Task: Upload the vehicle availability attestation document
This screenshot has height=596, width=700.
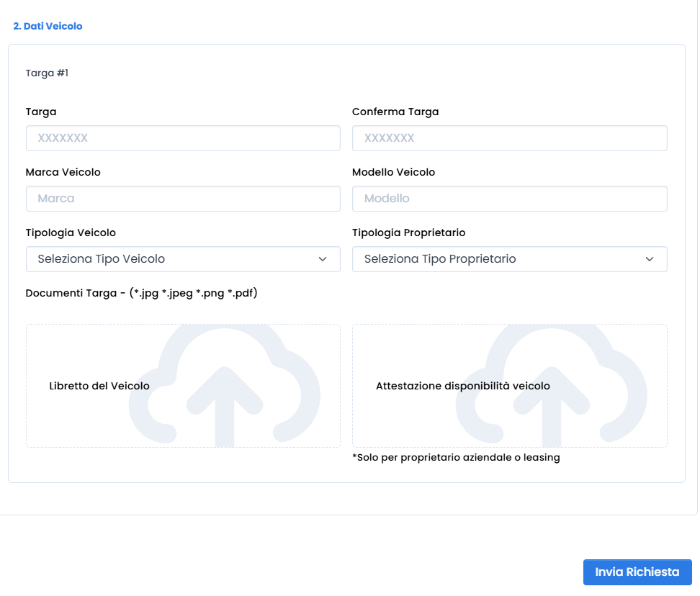Action: coord(509,385)
